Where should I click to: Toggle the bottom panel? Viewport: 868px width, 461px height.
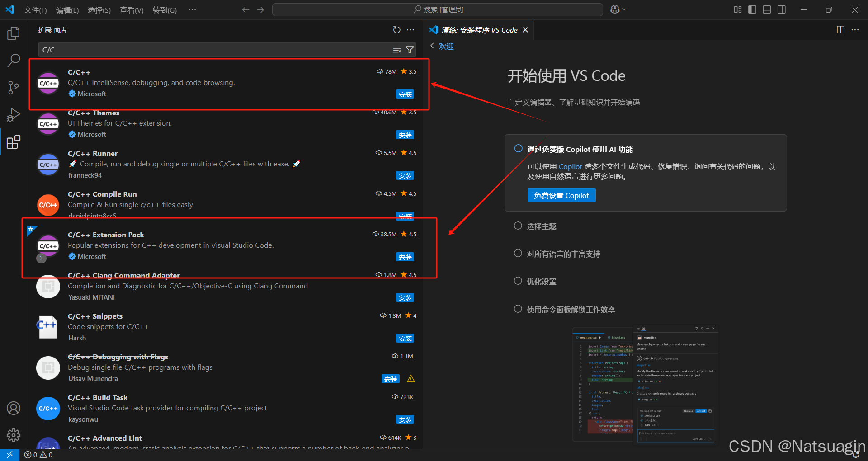tap(767, 9)
